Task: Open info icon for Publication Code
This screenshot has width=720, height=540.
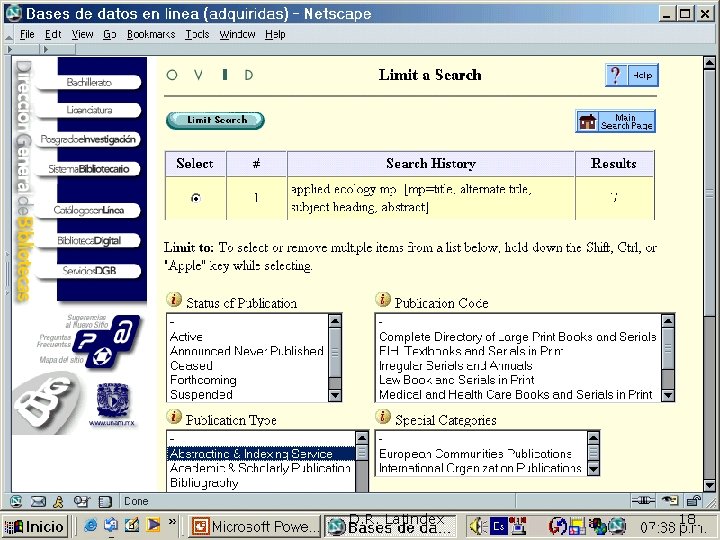Action: coord(383,300)
